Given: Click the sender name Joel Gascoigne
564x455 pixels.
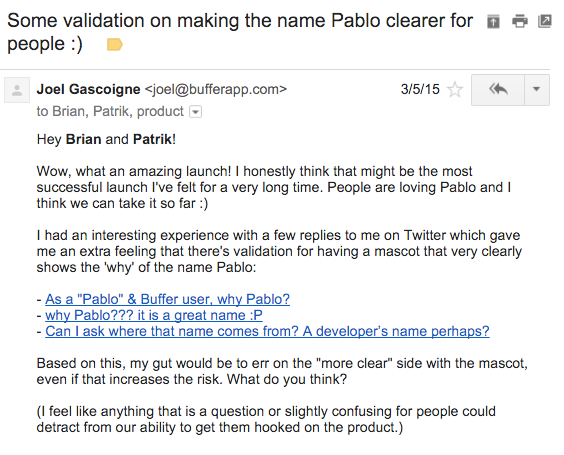Looking at the screenshot, I should pos(88,89).
